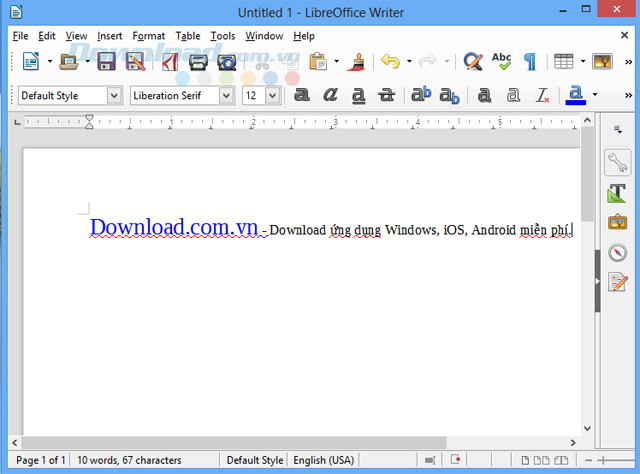Insert an image from the toolbar

coord(602,62)
